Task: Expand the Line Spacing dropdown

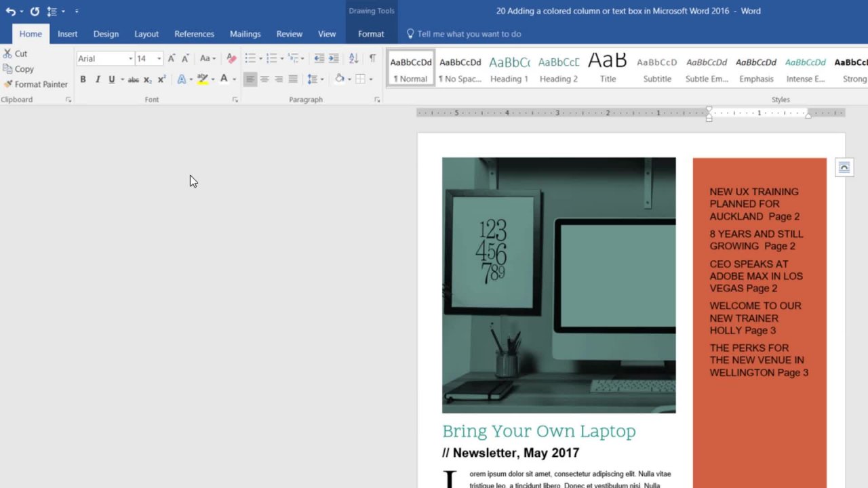Action: click(x=321, y=79)
